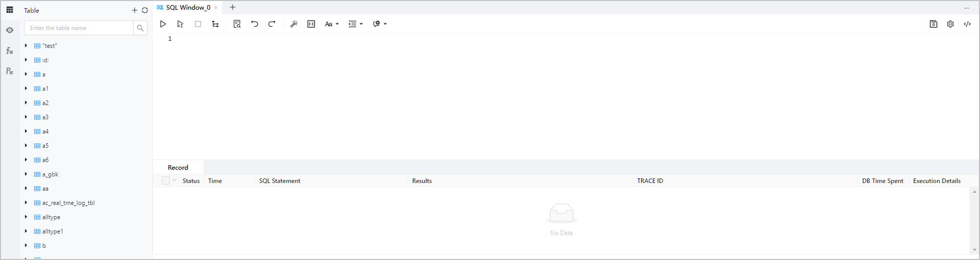Focus the table name search field
Viewport: 980px width, 260px height.
click(79, 28)
